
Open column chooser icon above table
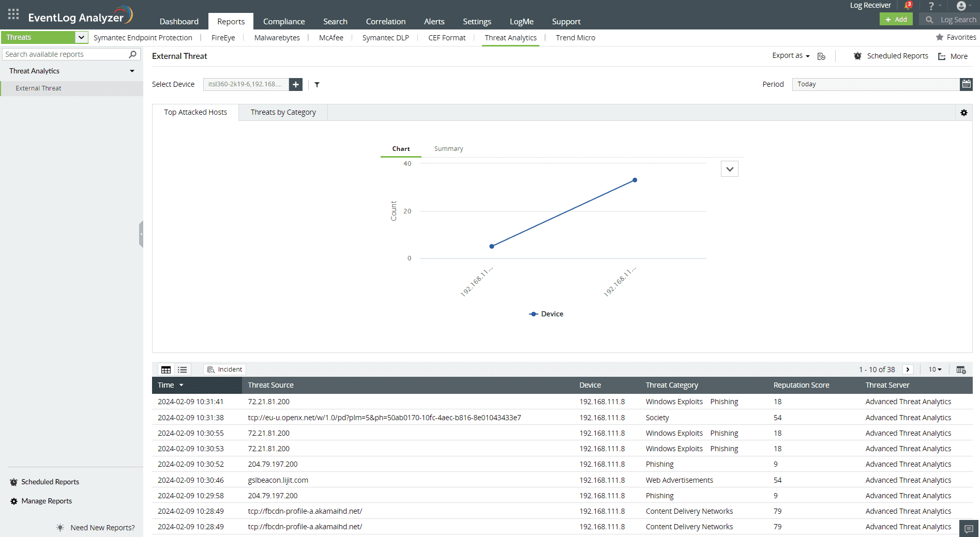(x=961, y=370)
